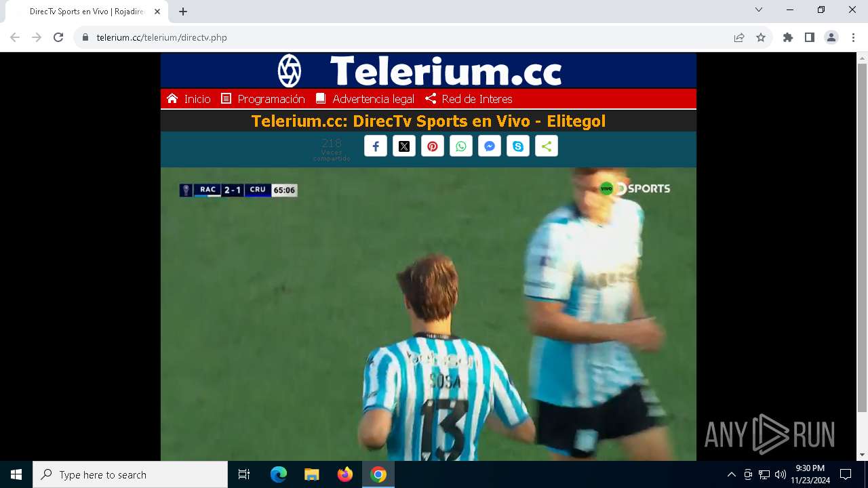Open a new browser tab
The height and width of the screenshot is (488, 868).
(183, 12)
